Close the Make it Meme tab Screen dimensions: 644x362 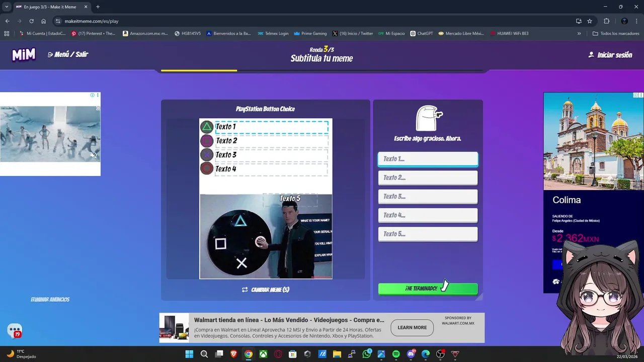(x=86, y=7)
